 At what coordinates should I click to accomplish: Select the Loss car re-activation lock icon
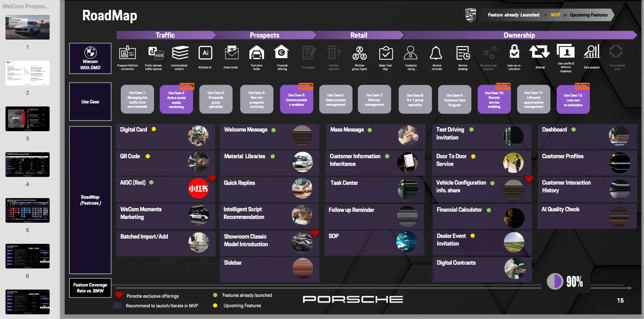514,52
